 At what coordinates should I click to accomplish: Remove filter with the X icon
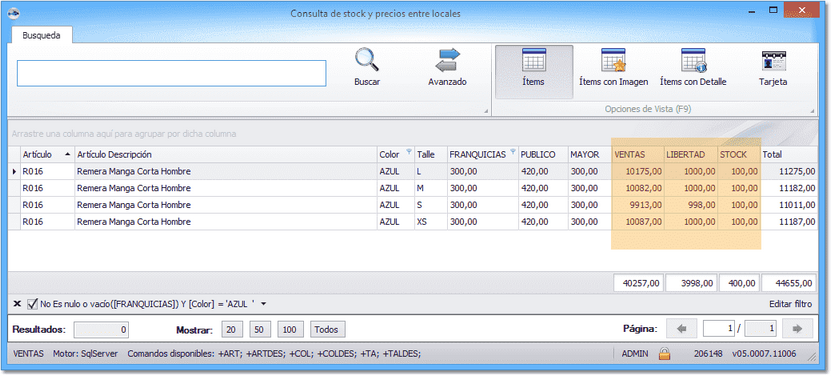tap(17, 304)
